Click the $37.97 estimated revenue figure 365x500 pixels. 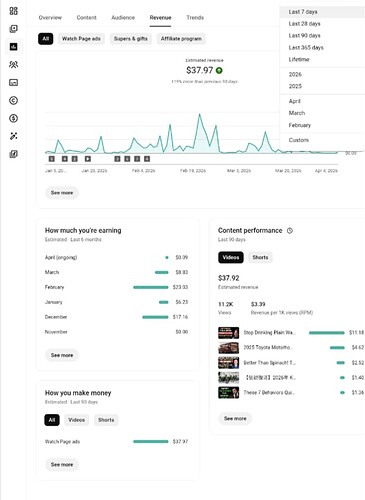click(199, 70)
